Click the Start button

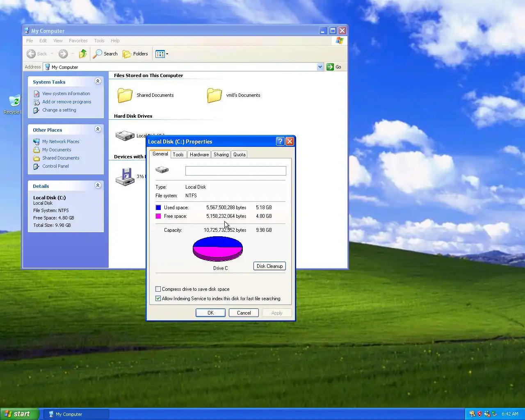click(x=20, y=414)
